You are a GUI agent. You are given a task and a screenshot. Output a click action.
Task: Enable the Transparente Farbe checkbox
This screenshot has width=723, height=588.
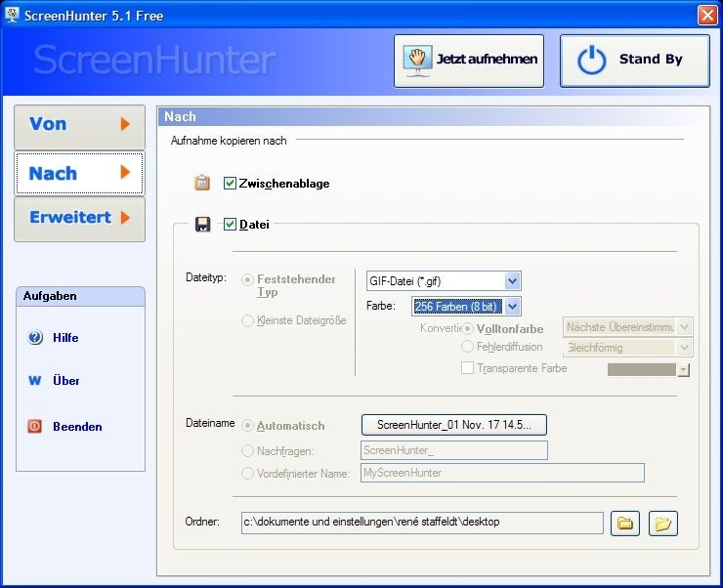point(468,367)
